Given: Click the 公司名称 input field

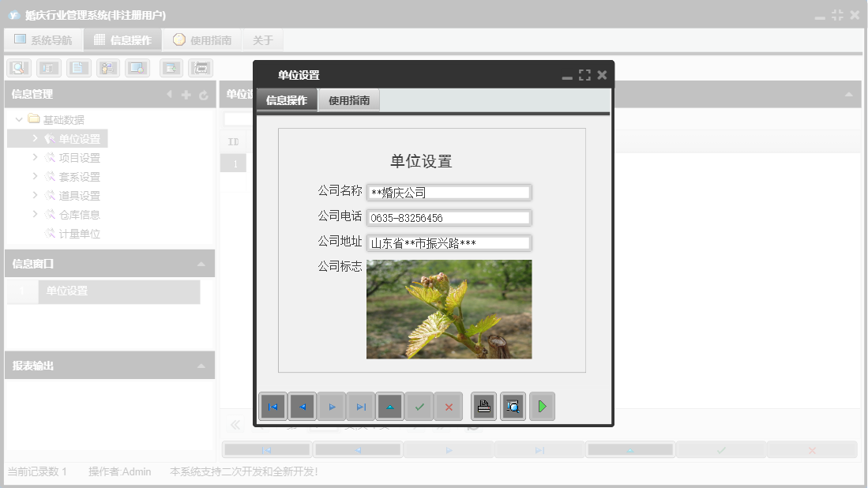Looking at the screenshot, I should tap(449, 193).
